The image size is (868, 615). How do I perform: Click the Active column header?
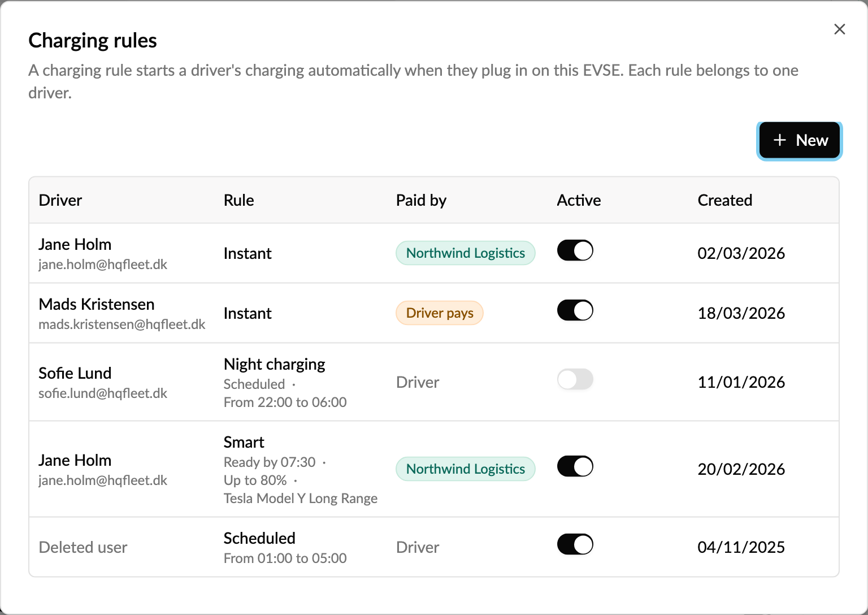[x=579, y=200]
